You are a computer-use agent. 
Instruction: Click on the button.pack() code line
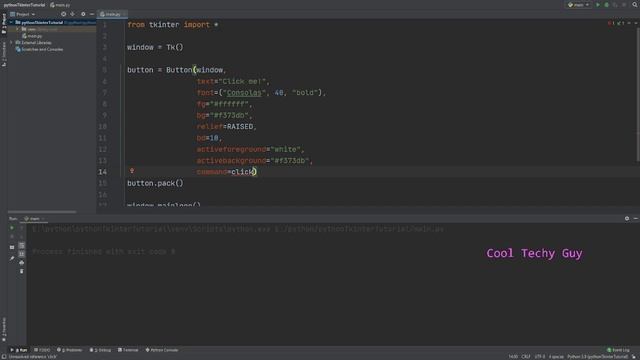tap(155, 183)
